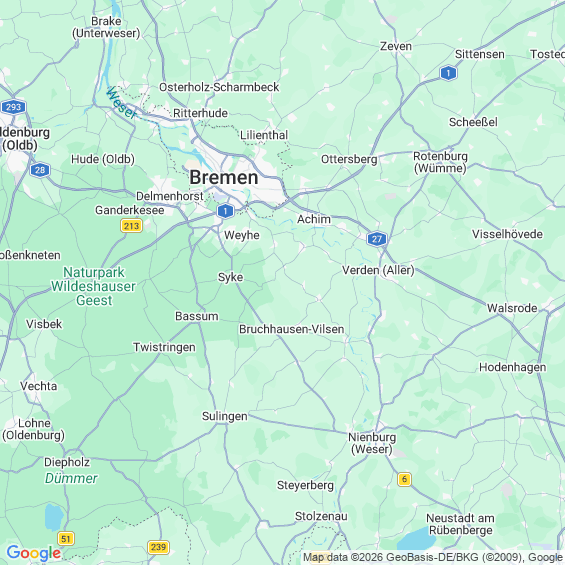The height and width of the screenshot is (565, 565).
Task: Select the Dümmer lake label
Action: (71, 479)
